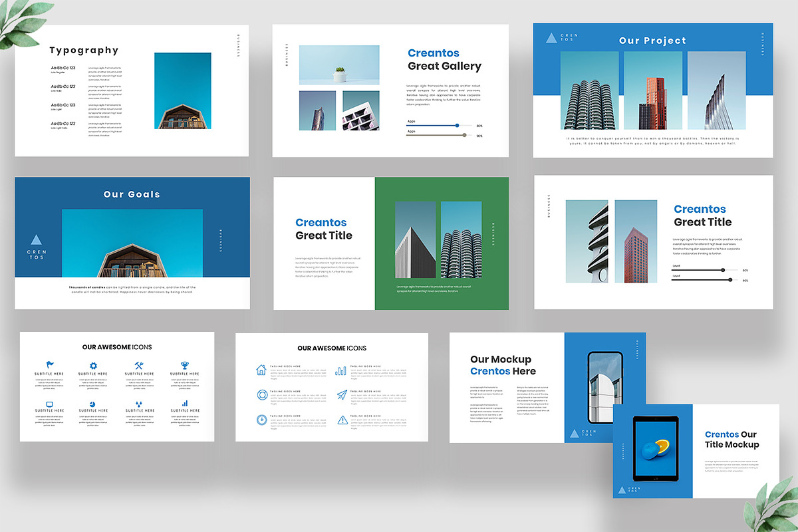The width and height of the screenshot is (798, 532).
Task: Click the lifebuoy ring icon
Action: tap(262, 395)
